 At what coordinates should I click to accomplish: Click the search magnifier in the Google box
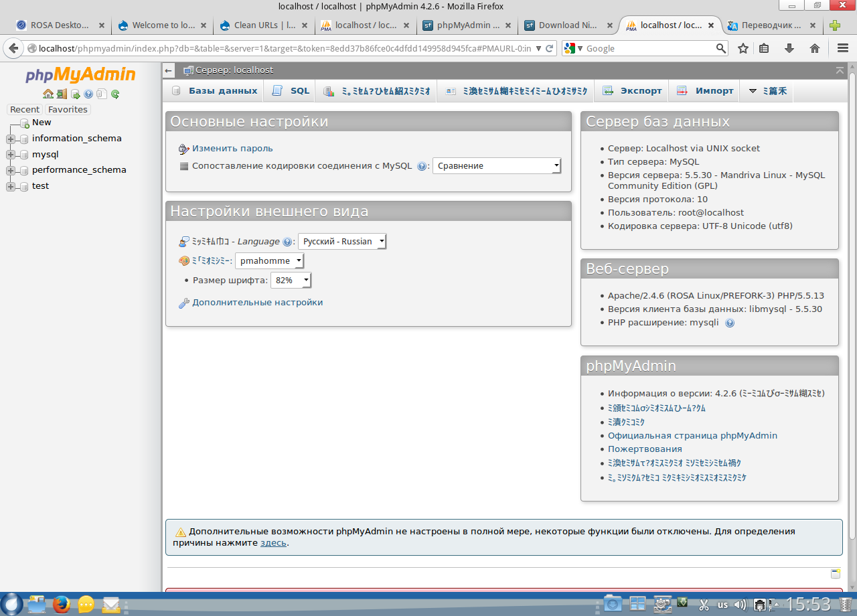[x=721, y=48]
